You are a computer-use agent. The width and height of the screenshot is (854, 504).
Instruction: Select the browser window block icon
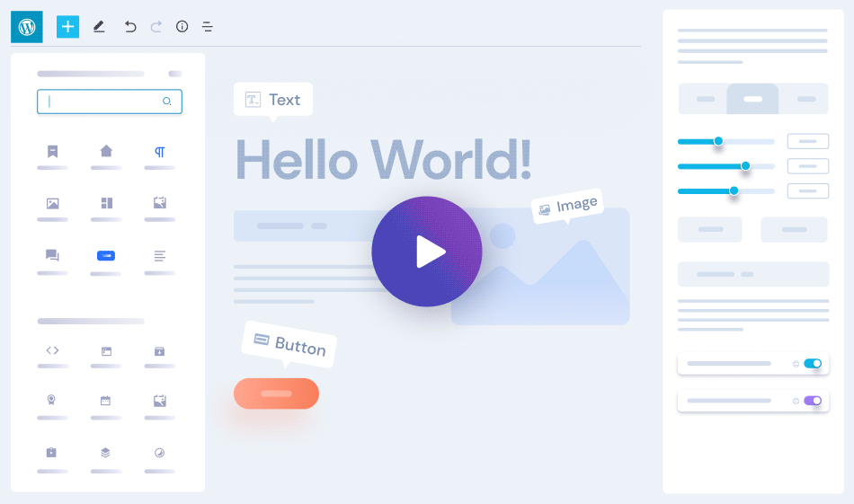coord(106,351)
